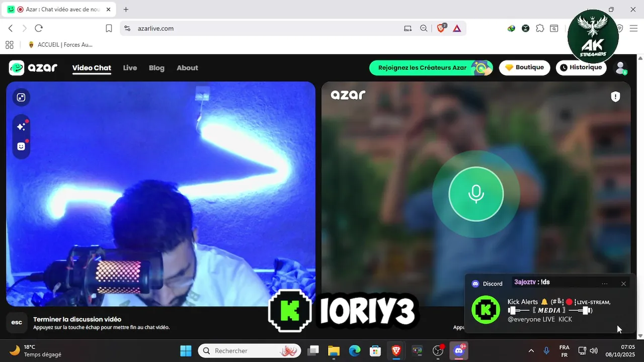Screen dimensions: 644x362
Task: Open Brave Rewards triangle icon
Action: tap(457, 29)
